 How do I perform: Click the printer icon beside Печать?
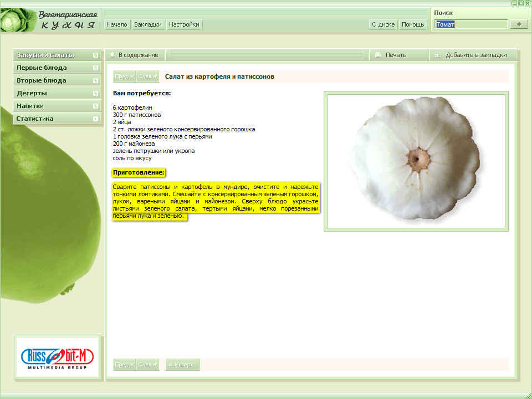point(378,55)
